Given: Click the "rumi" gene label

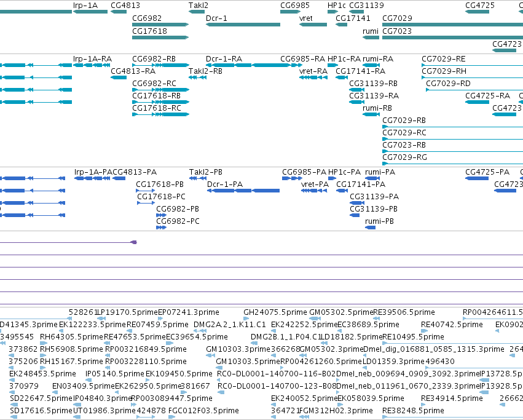Looking at the screenshot, I should [x=371, y=31].
